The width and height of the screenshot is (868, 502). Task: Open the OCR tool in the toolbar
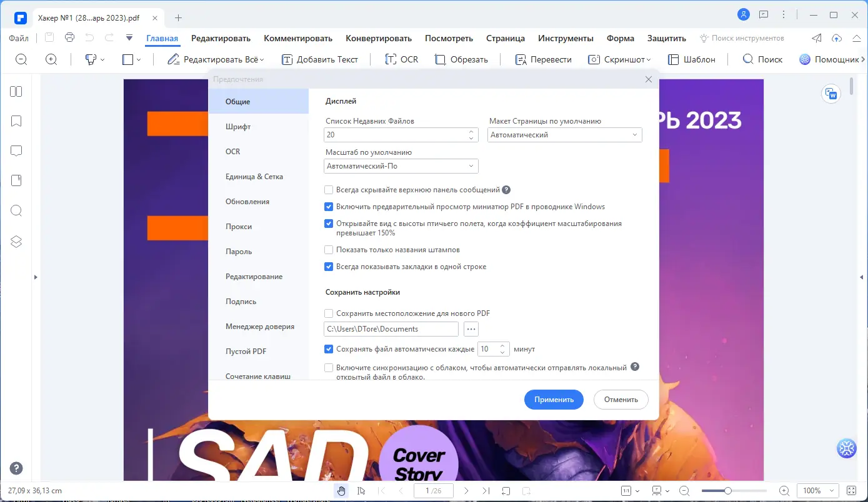(x=401, y=59)
